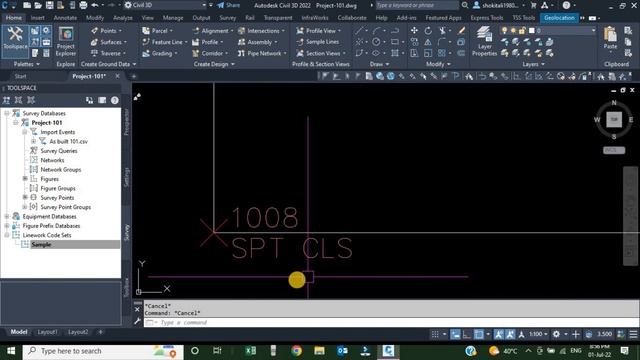The width and height of the screenshot is (640, 360).
Task: Toggle dynamic input in status bar
Action: point(455,334)
